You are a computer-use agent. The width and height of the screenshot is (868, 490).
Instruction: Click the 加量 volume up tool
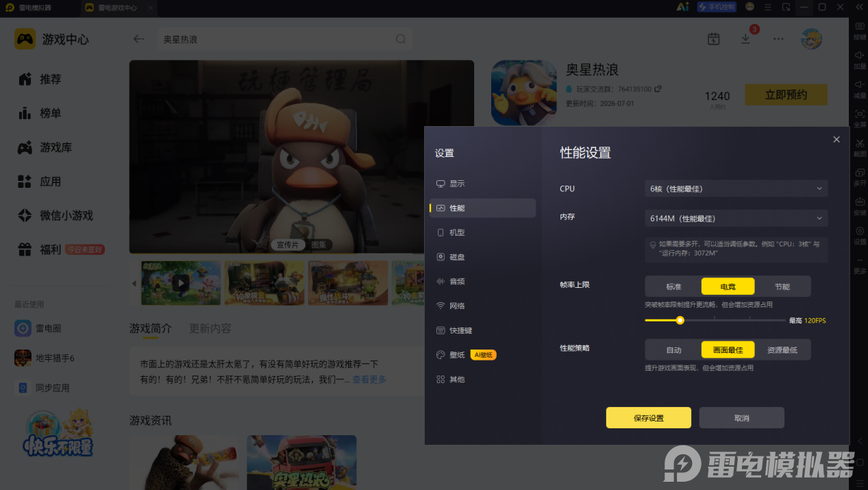[860, 60]
